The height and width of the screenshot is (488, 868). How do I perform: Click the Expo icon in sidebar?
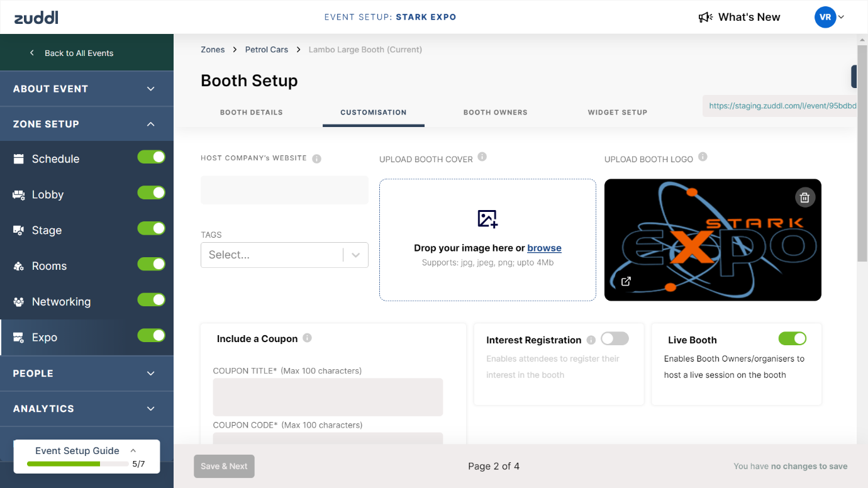pyautogui.click(x=19, y=337)
